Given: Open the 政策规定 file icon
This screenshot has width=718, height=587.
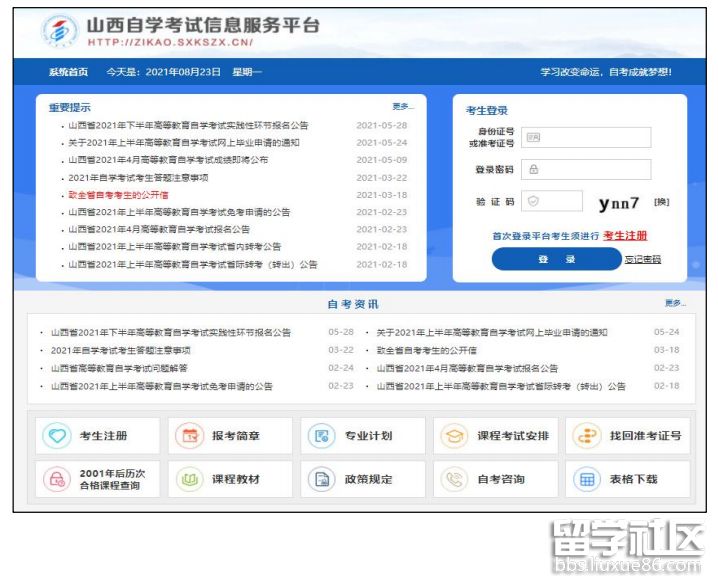Looking at the screenshot, I should tap(322, 479).
